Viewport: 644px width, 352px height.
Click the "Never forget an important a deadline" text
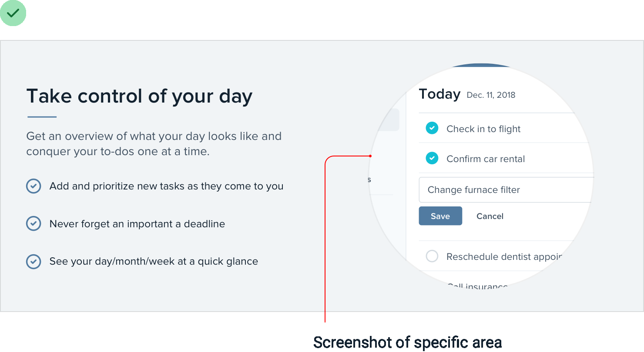point(137,224)
